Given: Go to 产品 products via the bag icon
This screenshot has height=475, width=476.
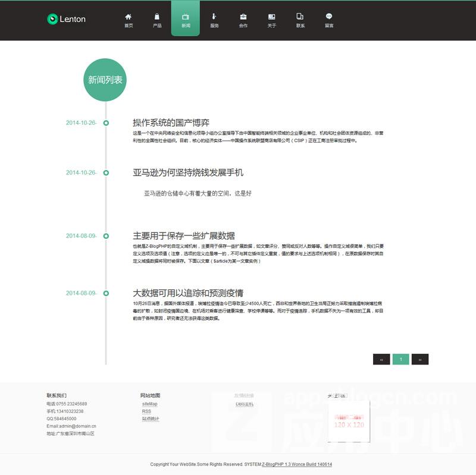Looking at the screenshot, I should click(x=157, y=17).
